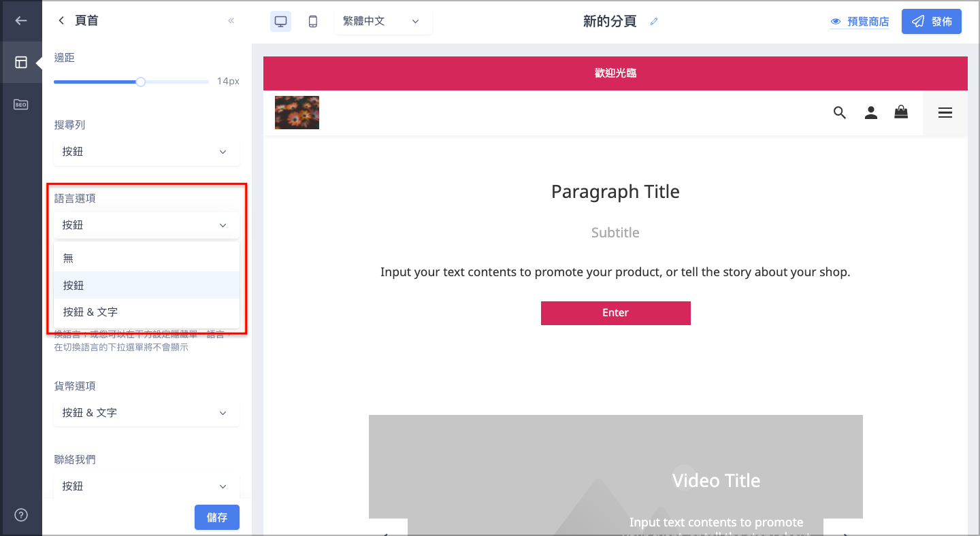Viewport: 980px width, 536px height.
Task: Open the 繁體中文 language dropdown
Action: coord(383,21)
